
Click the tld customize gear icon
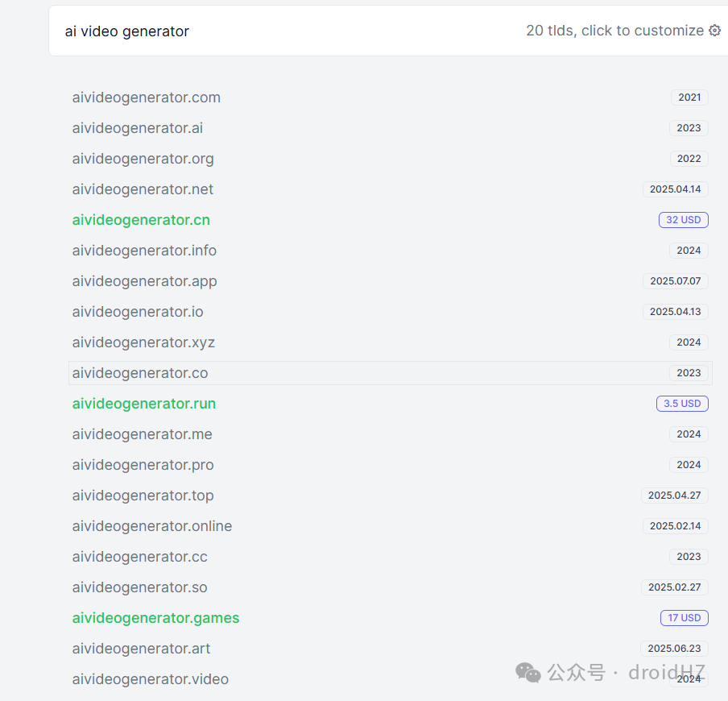[714, 31]
